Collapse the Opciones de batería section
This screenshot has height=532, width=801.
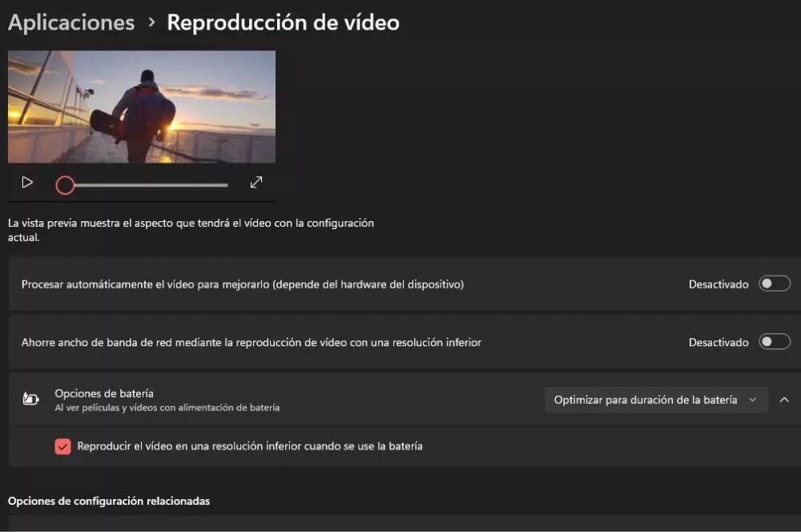[x=784, y=400]
